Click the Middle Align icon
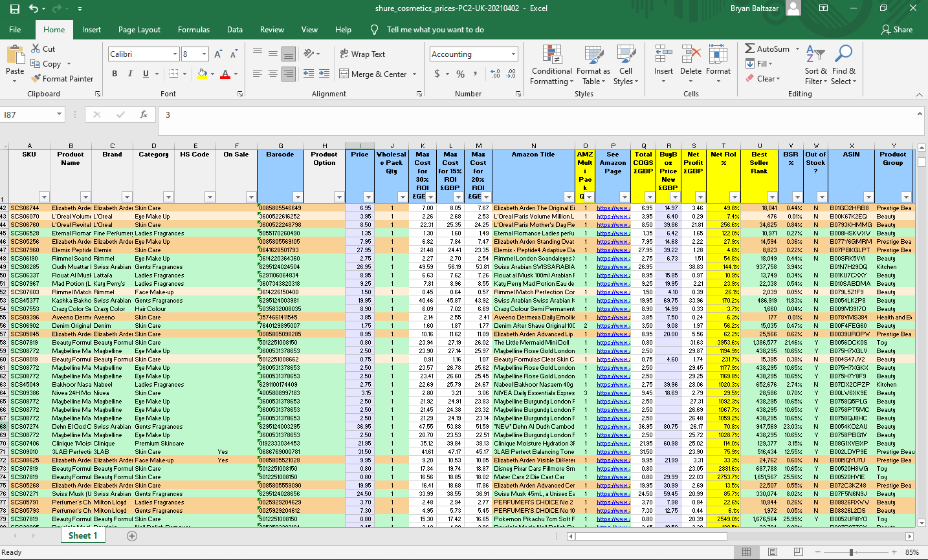928x560 pixels. pyautogui.click(x=273, y=54)
